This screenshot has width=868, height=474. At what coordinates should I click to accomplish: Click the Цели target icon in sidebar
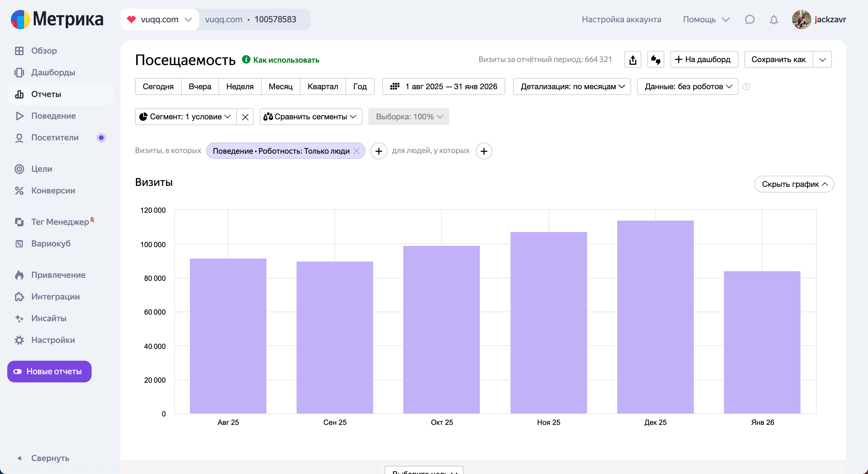tap(19, 169)
